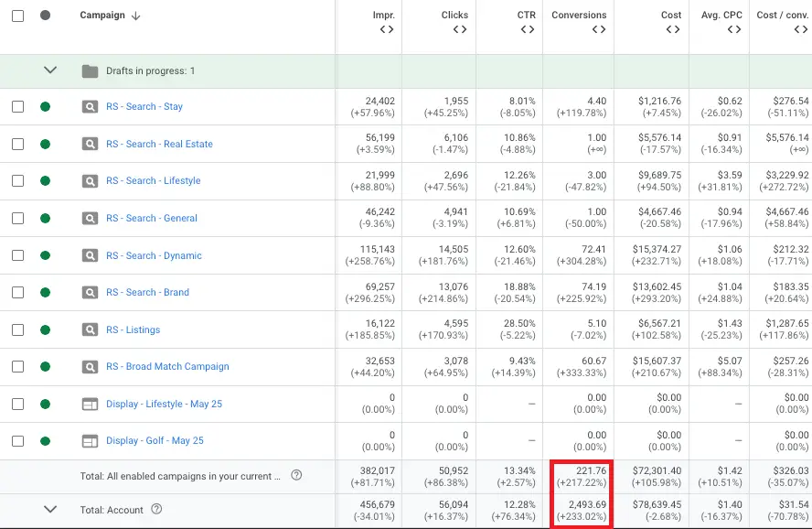
Task: Click search type icon for RS - Search - Brand
Action: 91,292
